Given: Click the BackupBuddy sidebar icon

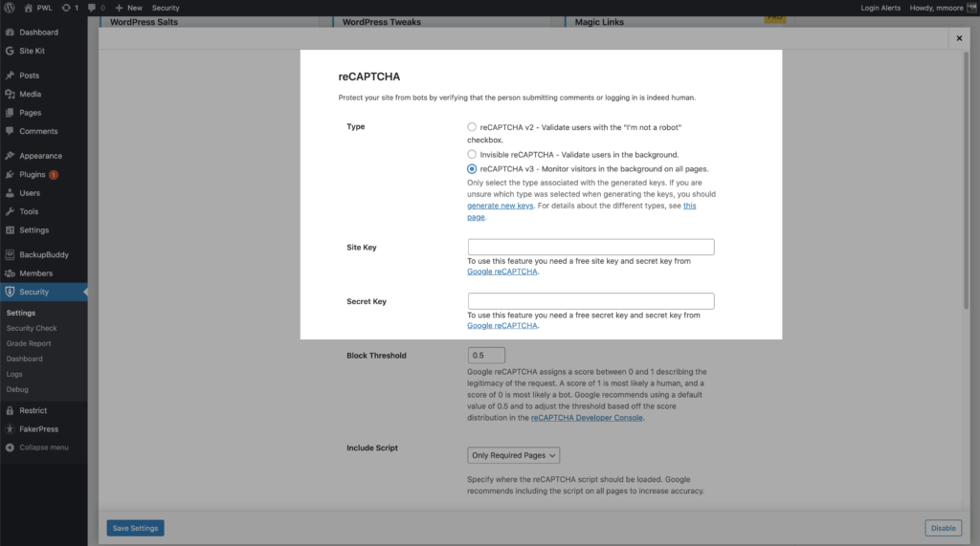Looking at the screenshot, I should 10,255.
